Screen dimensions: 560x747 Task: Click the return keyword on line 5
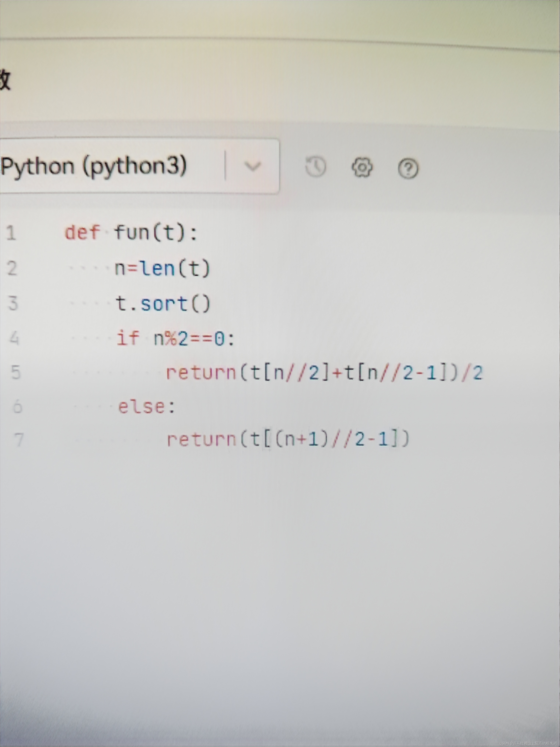(x=201, y=372)
